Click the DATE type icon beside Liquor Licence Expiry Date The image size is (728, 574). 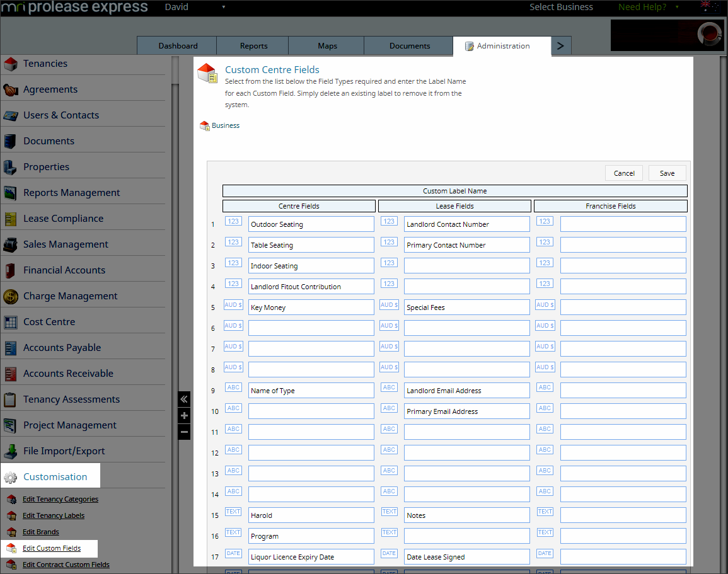click(x=233, y=554)
